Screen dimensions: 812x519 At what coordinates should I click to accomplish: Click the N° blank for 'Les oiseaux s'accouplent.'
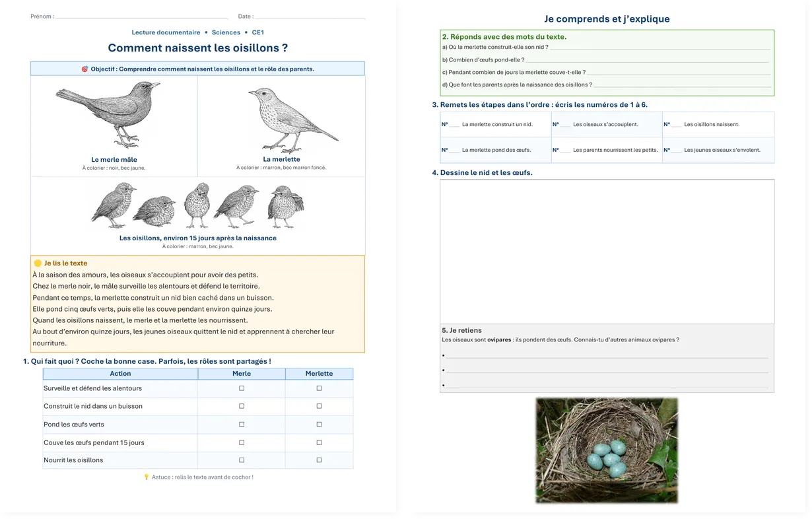pyautogui.click(x=565, y=125)
